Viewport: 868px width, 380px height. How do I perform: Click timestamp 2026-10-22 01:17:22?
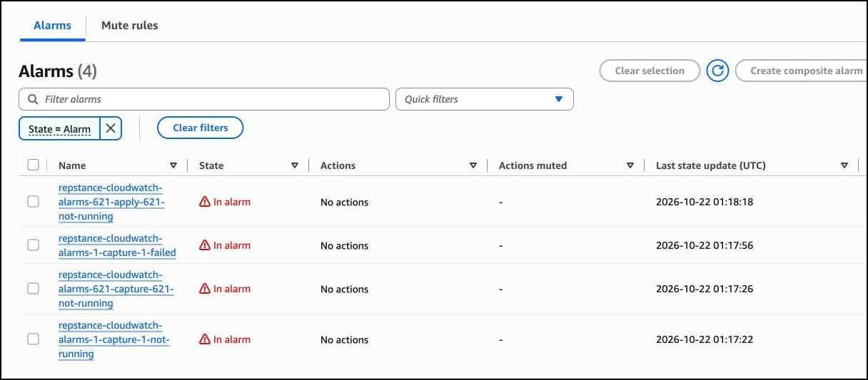point(705,339)
